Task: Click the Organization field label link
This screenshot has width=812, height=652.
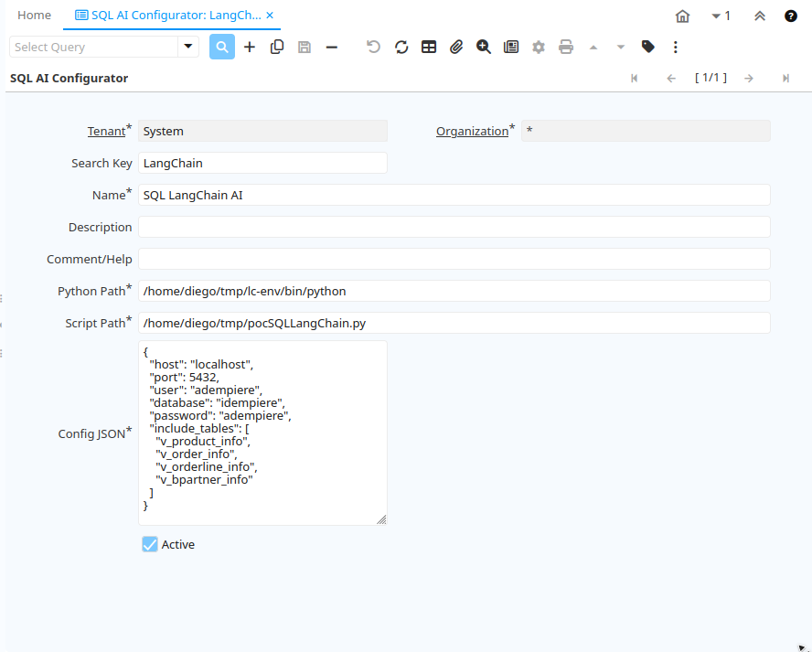Action: [x=472, y=132]
